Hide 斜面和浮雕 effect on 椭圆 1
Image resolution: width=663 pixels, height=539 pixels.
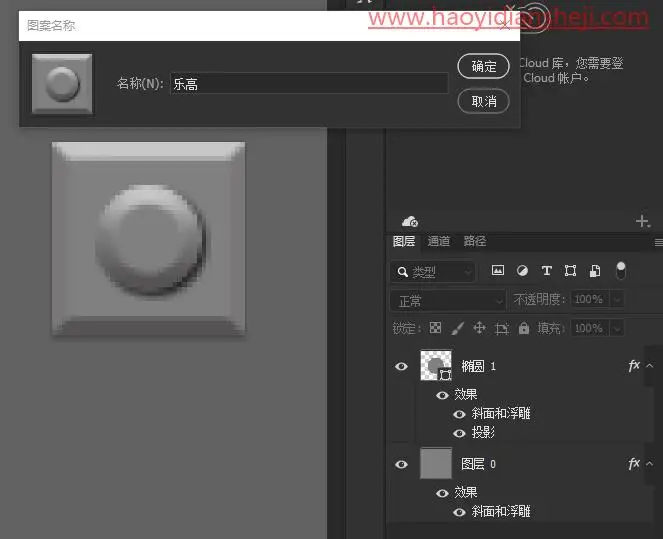(459, 414)
